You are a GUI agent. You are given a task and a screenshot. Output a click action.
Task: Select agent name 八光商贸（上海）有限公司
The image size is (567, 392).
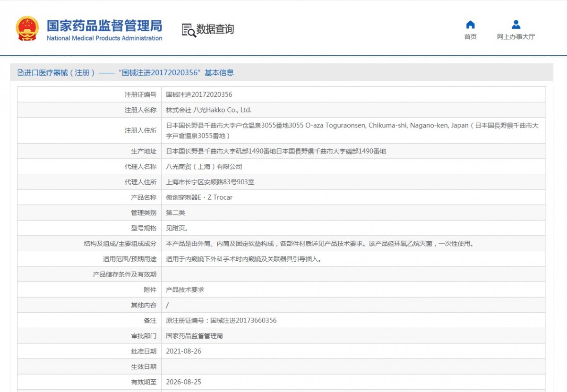click(204, 167)
